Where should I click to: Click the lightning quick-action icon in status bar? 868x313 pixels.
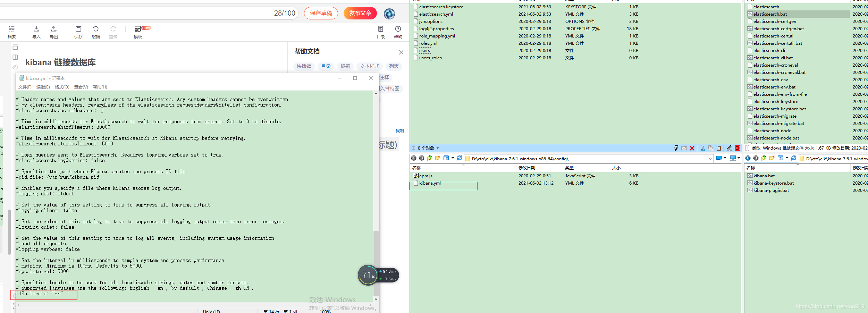676,148
